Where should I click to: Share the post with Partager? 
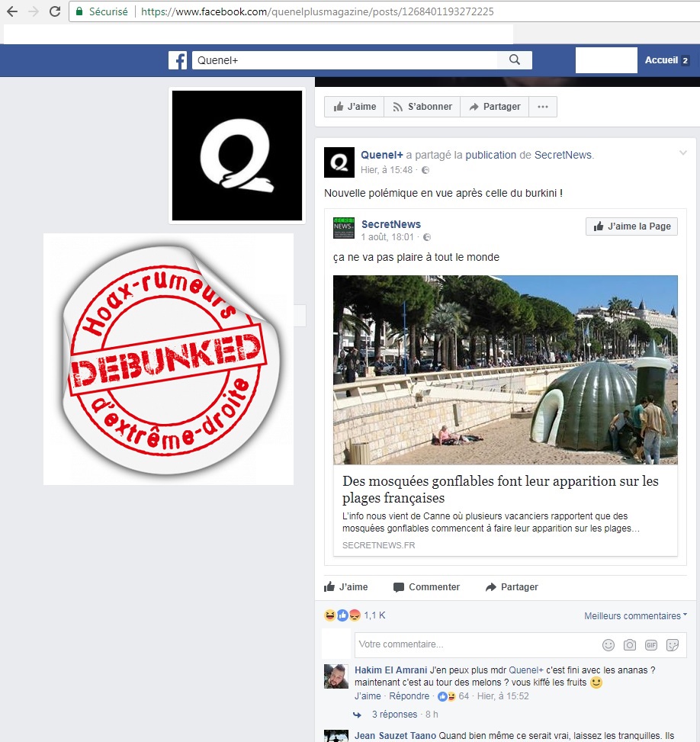[512, 586]
